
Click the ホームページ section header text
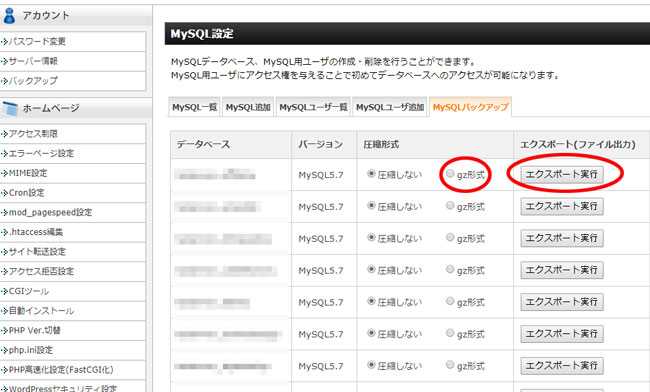51,108
